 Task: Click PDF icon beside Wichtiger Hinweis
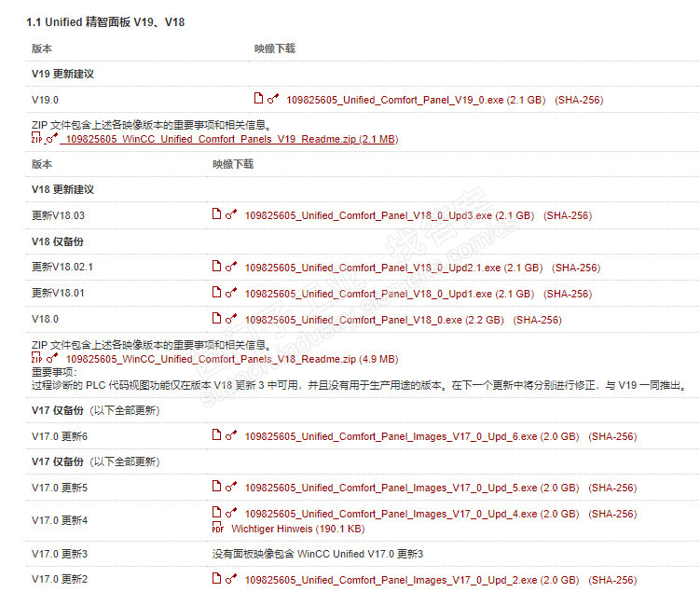(x=217, y=528)
